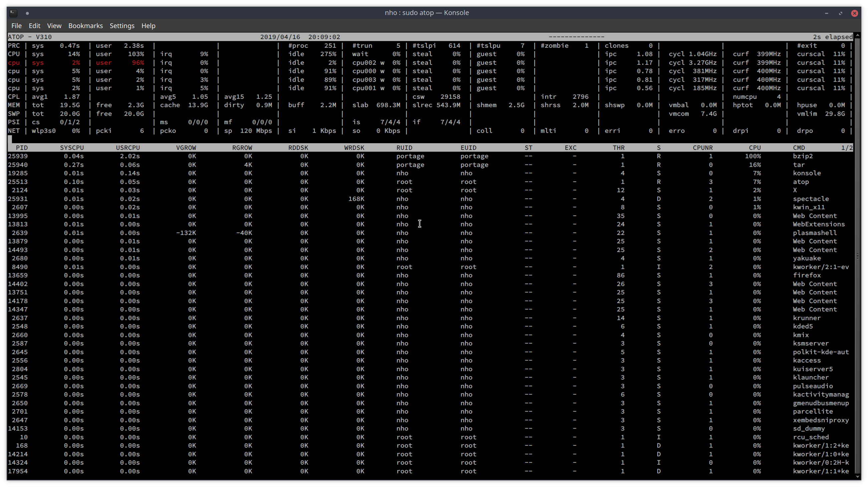Open the Help menu
This screenshot has height=487, width=868.
148,26
